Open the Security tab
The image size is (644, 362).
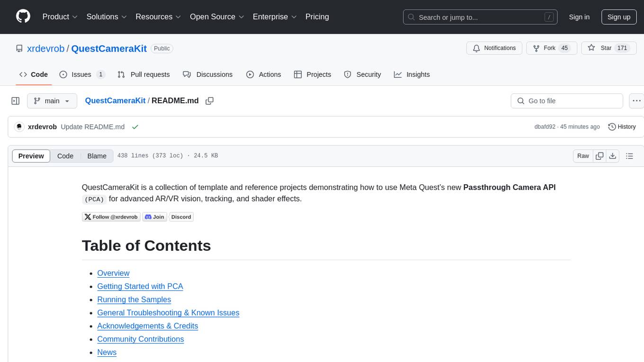(362, 74)
